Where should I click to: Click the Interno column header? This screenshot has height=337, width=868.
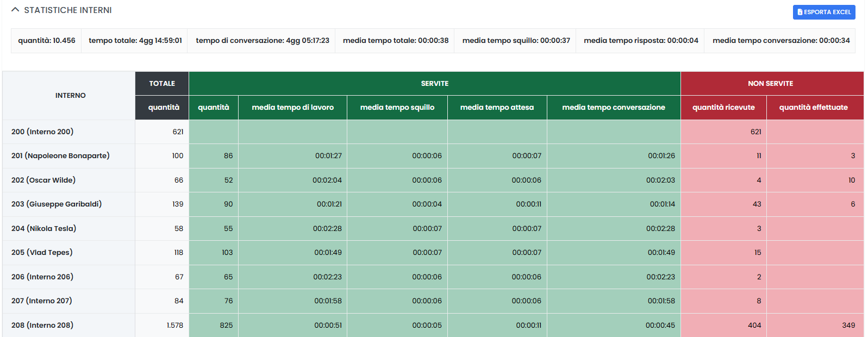tap(70, 96)
